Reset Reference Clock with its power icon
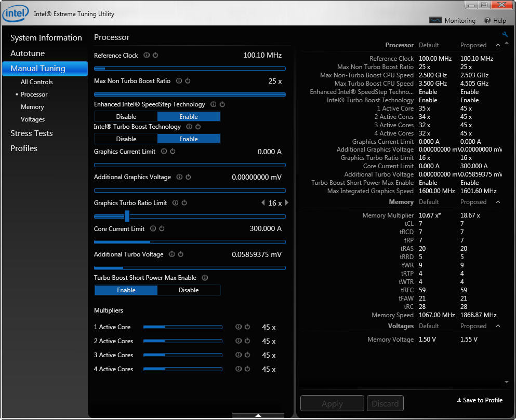516x420 pixels. coord(155,55)
